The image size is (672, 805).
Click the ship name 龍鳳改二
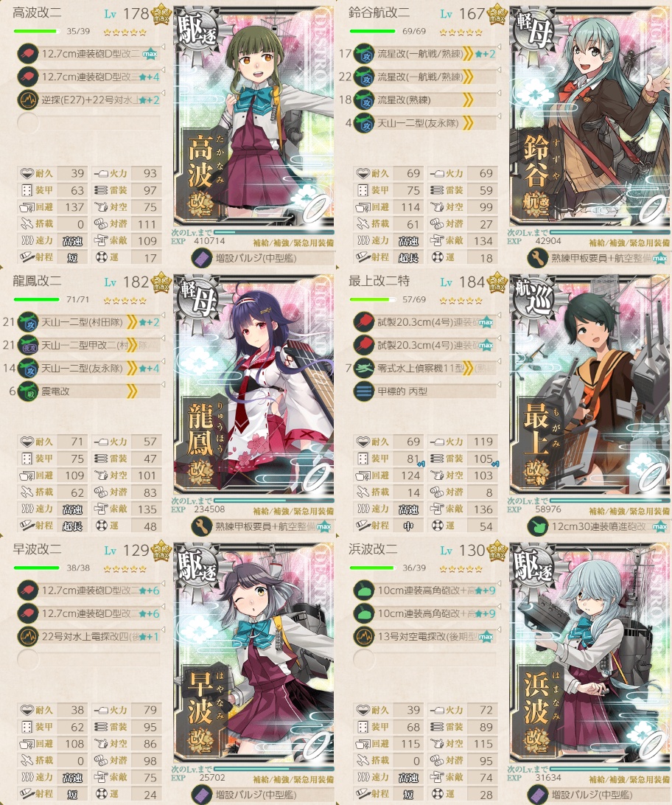(37, 281)
